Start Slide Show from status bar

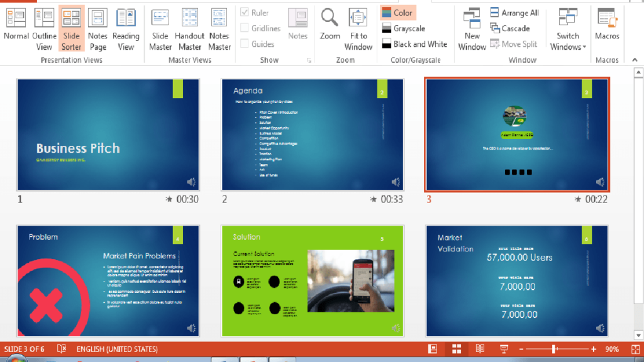pos(504,349)
